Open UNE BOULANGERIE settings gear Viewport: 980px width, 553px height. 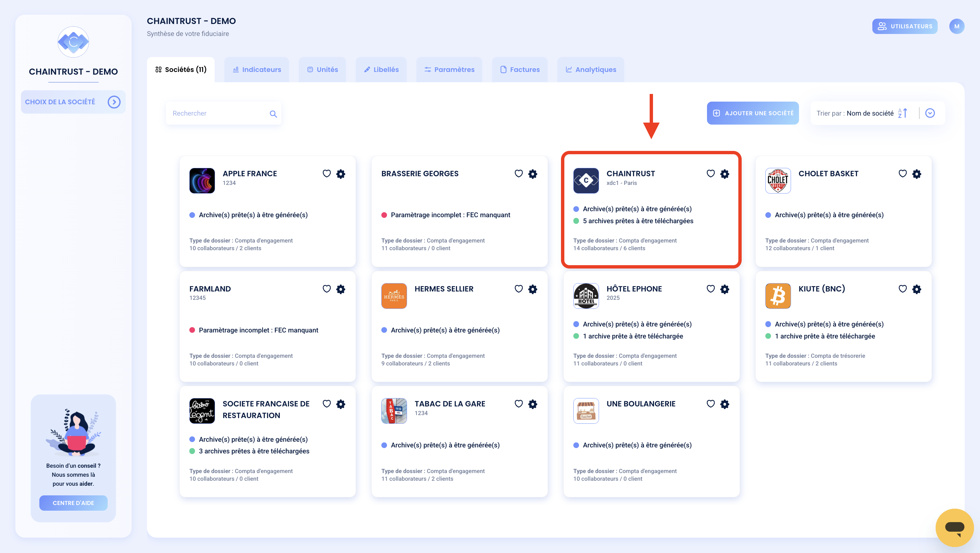tap(725, 404)
